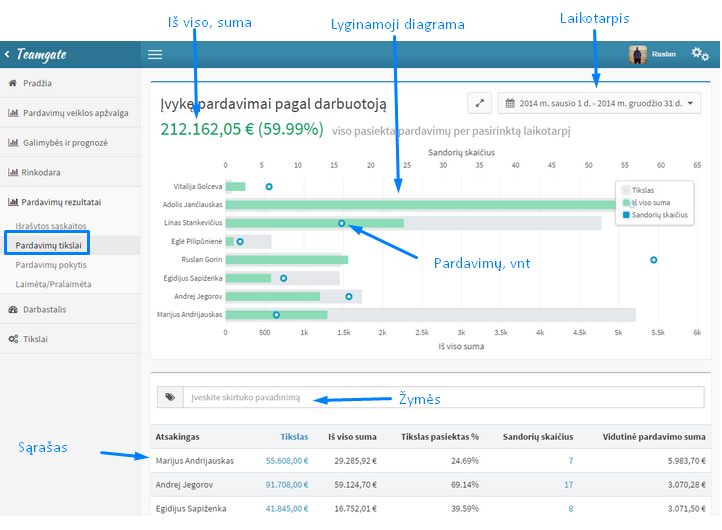Click the chart icon beside Pardavimų rezultatai
Image resolution: width=722 pixels, height=530 pixels.
tap(13, 202)
